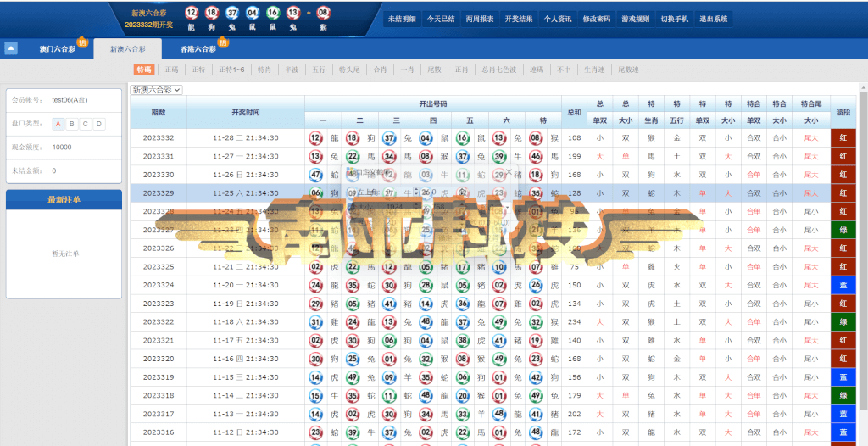
Task: Click 退出系统 to log out
Action: pyautogui.click(x=714, y=19)
